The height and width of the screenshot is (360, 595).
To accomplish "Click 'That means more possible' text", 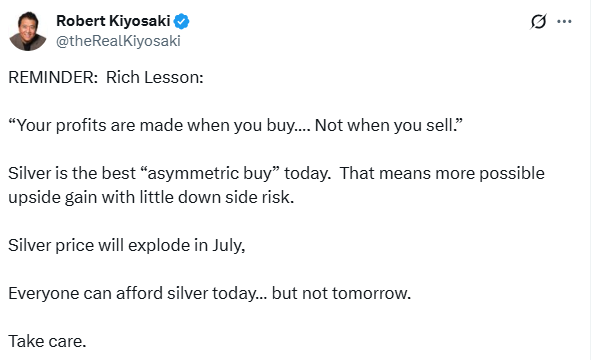I will pyautogui.click(x=442, y=174).
